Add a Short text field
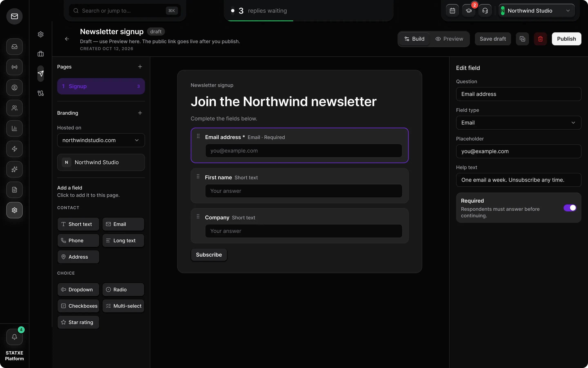 click(78, 224)
